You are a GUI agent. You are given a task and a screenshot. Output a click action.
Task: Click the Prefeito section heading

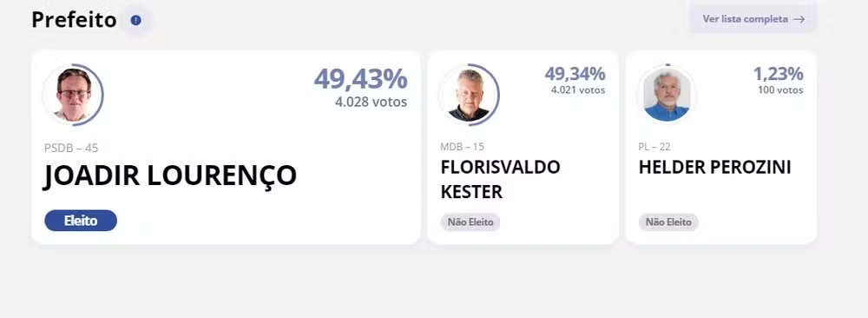pyautogui.click(x=74, y=20)
